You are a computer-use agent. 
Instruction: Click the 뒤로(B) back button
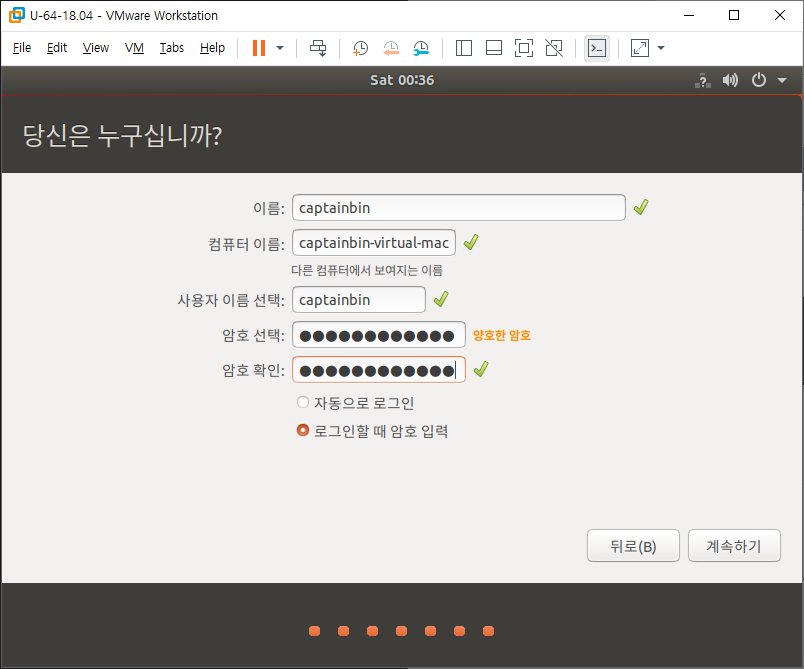coord(633,546)
